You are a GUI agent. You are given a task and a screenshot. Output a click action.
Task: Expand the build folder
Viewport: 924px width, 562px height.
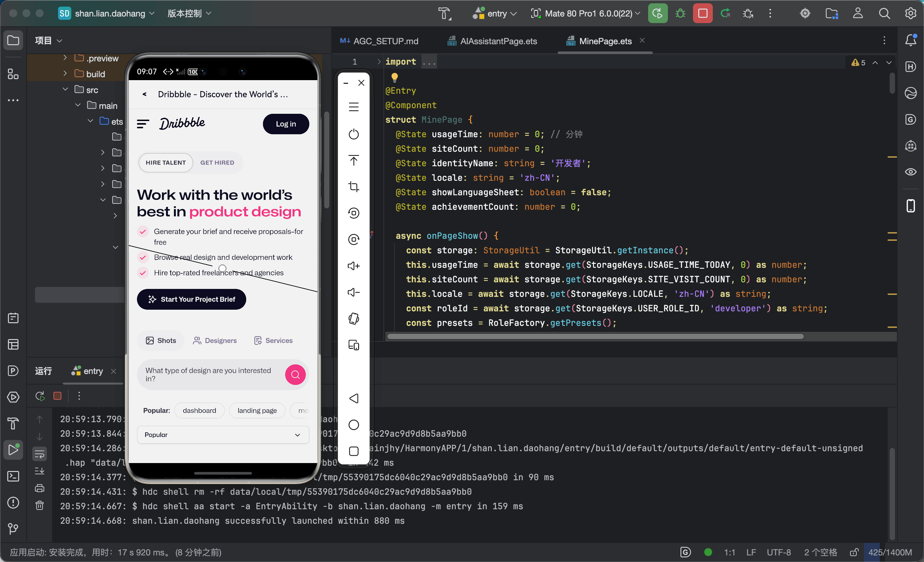point(65,74)
